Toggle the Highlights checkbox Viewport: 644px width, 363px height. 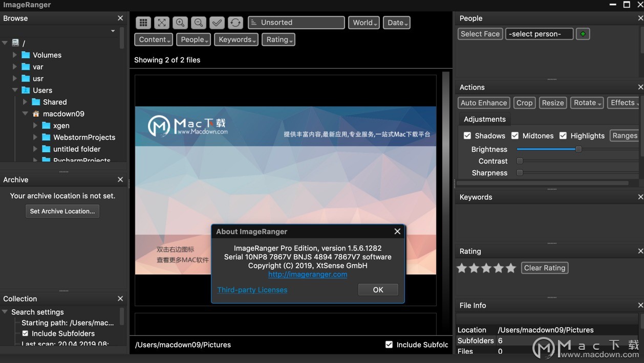pos(563,135)
